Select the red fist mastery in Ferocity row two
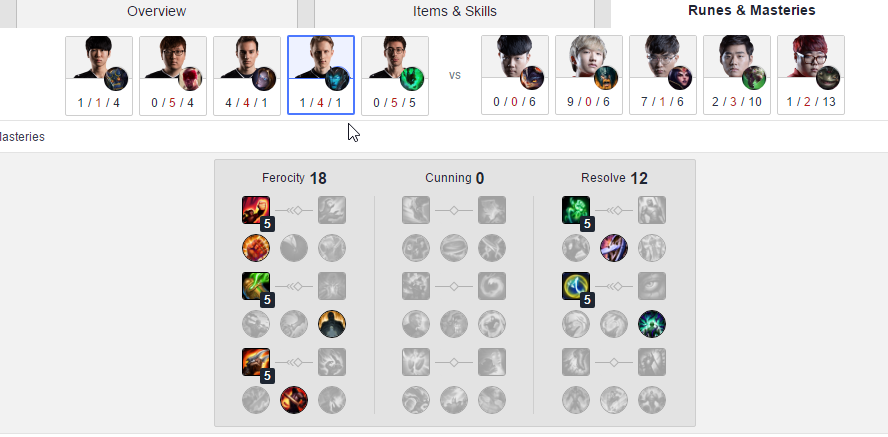888x437 pixels. tap(256, 248)
